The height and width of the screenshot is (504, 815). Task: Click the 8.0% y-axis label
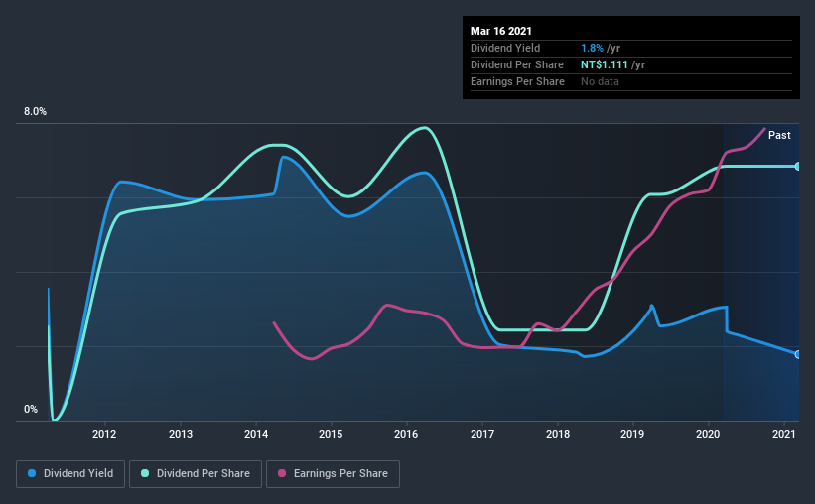pos(35,112)
